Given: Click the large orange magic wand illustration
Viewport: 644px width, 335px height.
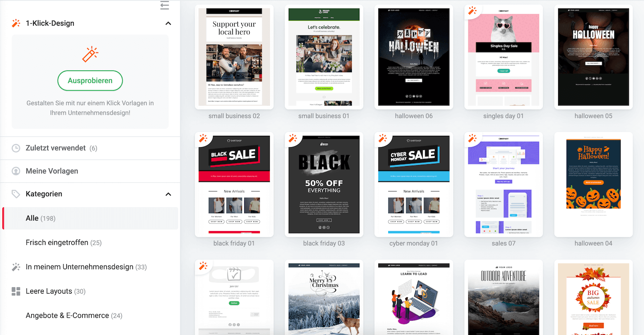Looking at the screenshot, I should (x=90, y=54).
